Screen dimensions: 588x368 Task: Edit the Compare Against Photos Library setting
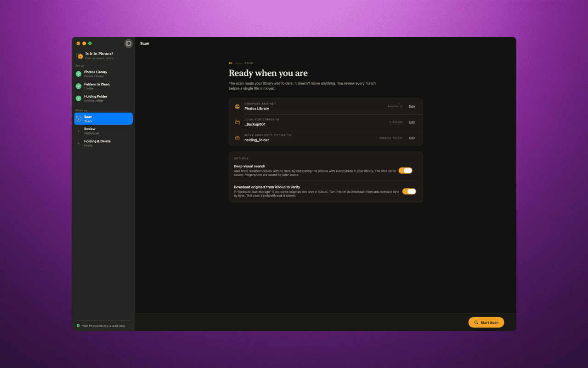click(x=412, y=107)
